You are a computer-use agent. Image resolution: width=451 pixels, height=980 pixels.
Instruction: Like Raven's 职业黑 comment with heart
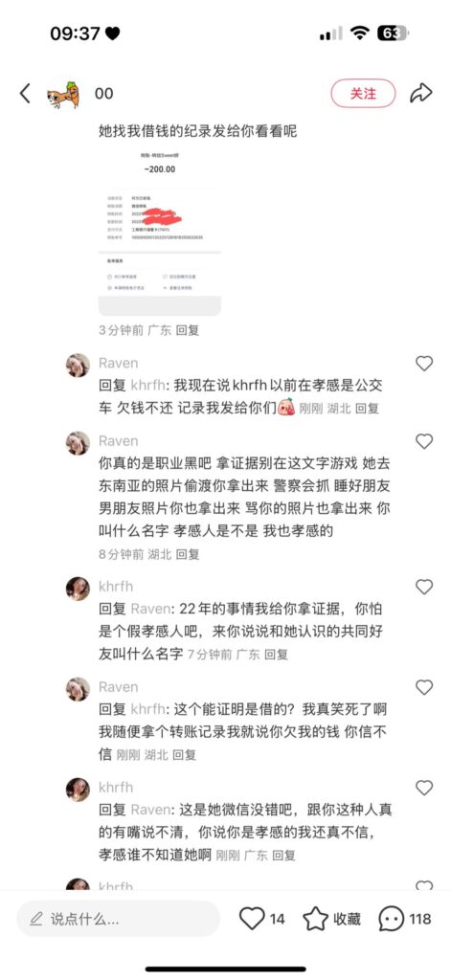pyautogui.click(x=424, y=441)
